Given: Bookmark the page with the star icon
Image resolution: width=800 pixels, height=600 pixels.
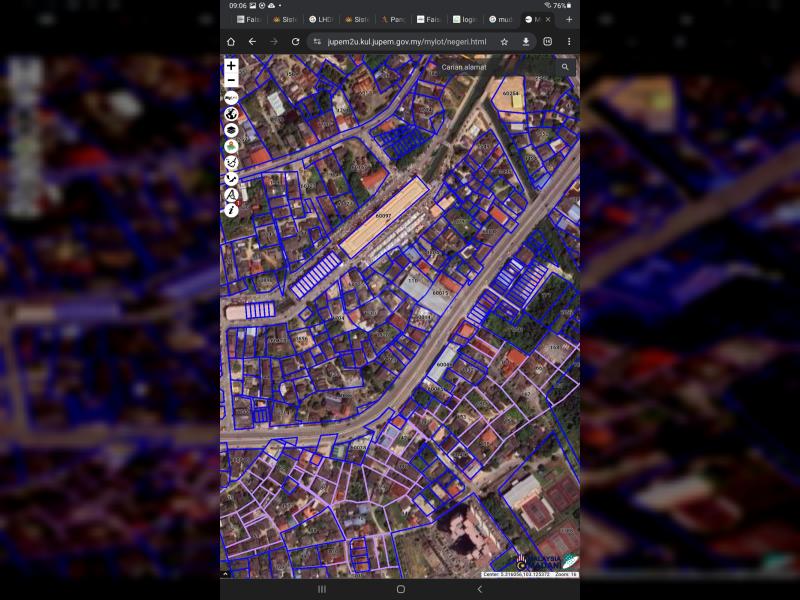Looking at the screenshot, I should click(x=504, y=42).
